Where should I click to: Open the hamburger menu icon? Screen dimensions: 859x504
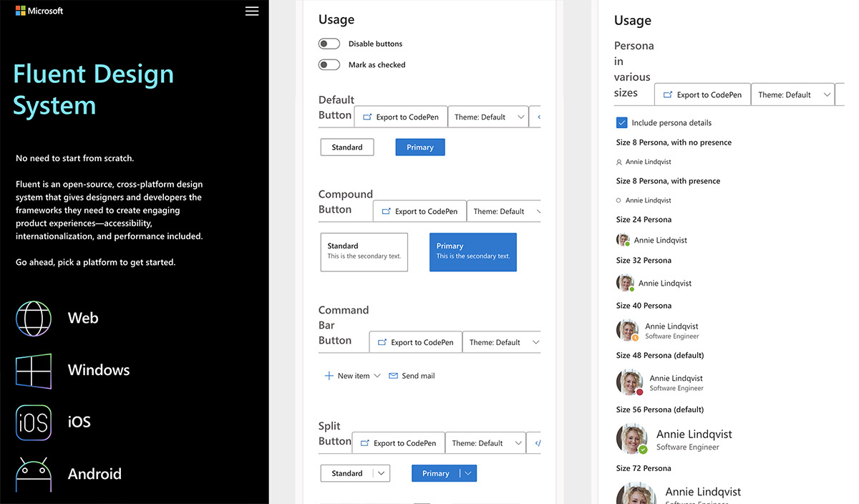252,11
